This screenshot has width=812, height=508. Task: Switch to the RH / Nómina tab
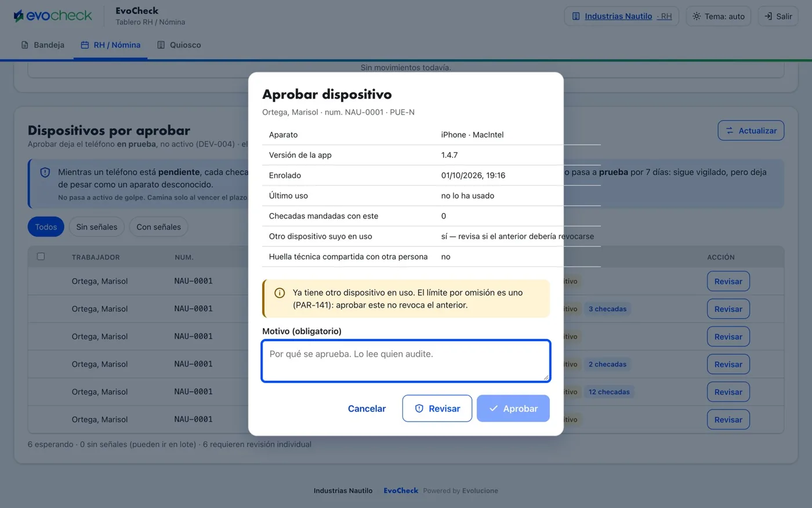[x=111, y=45]
